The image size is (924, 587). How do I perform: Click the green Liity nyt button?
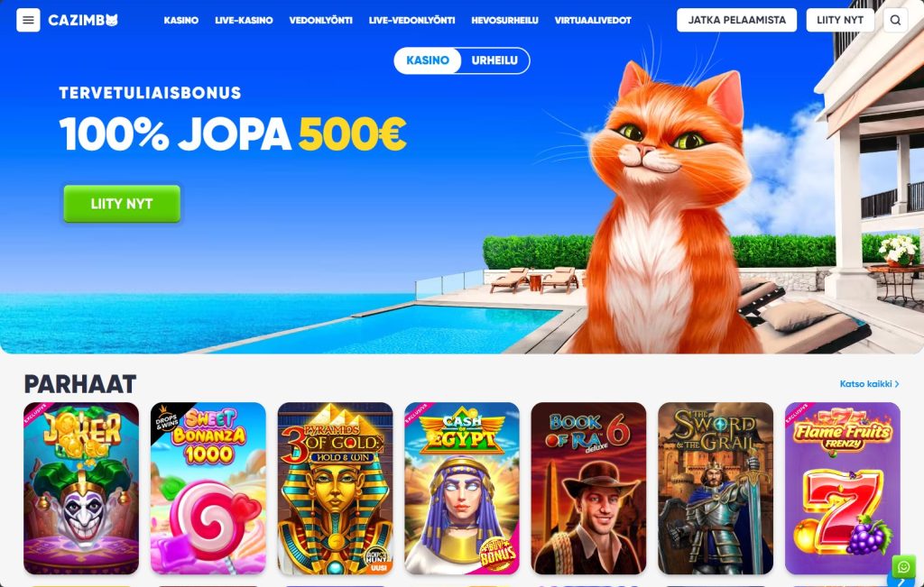point(122,204)
